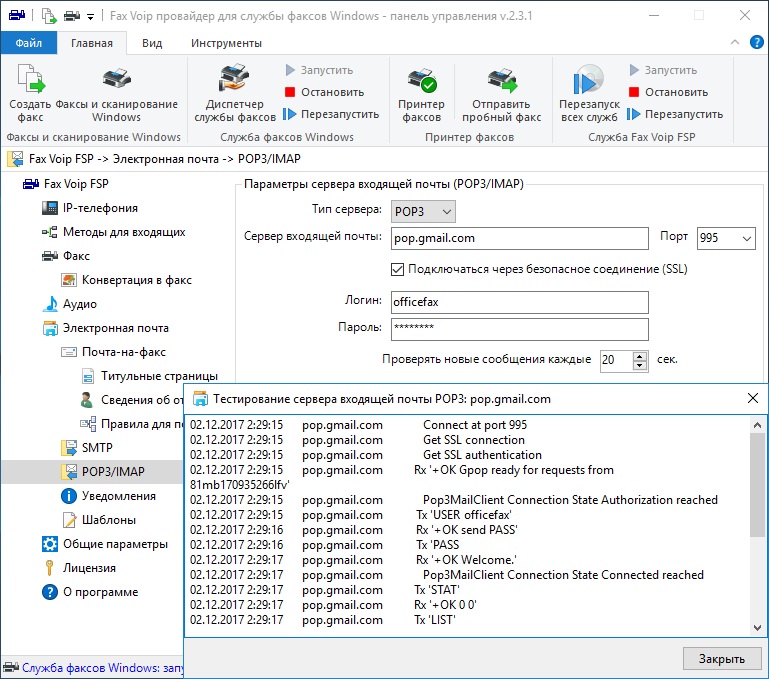
Task: Open Лицензия tree item
Action: (x=79, y=568)
